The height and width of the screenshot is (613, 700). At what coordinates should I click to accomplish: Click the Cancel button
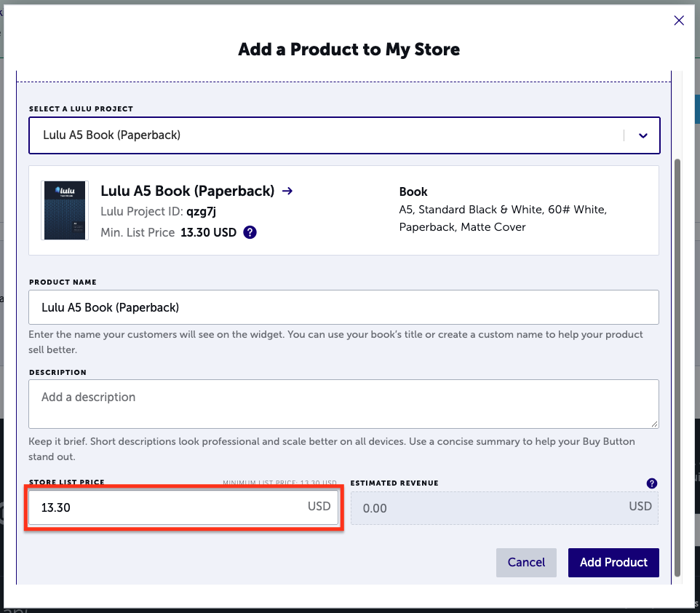click(526, 563)
